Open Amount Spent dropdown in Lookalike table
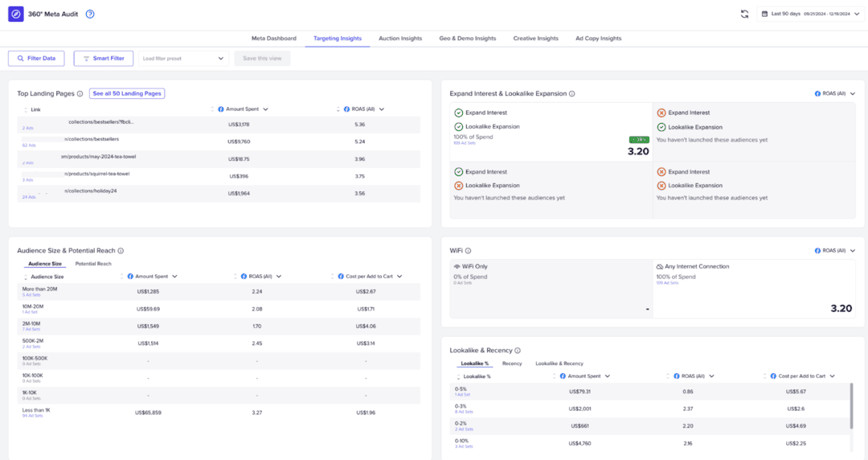This screenshot has width=868, height=460. pyautogui.click(x=608, y=376)
